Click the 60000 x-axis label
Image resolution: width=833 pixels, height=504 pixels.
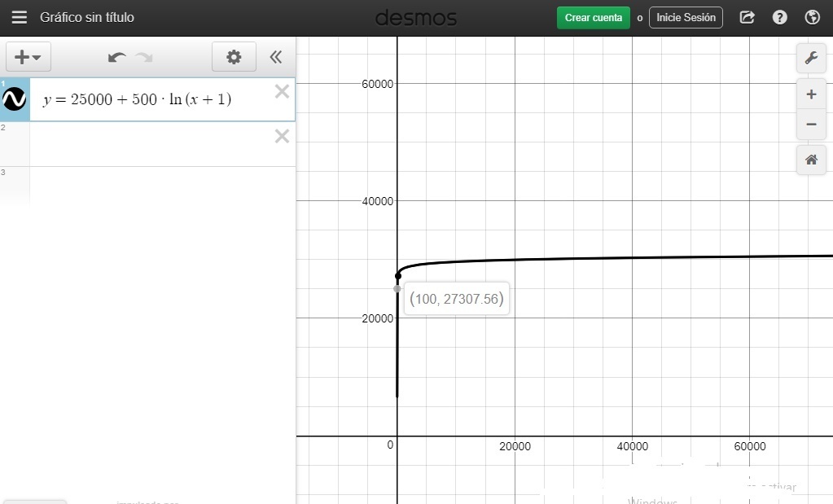[x=750, y=447]
